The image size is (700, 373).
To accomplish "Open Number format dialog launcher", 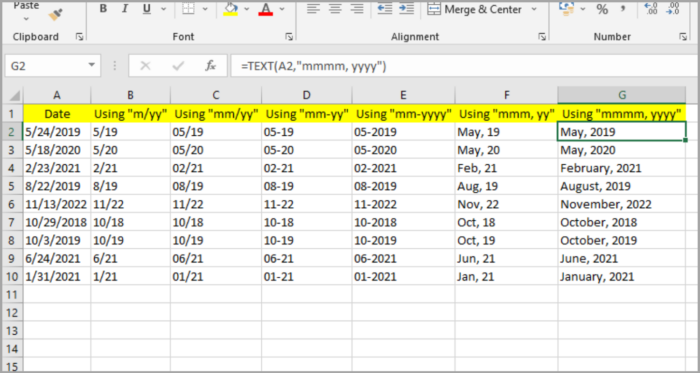I will click(683, 37).
